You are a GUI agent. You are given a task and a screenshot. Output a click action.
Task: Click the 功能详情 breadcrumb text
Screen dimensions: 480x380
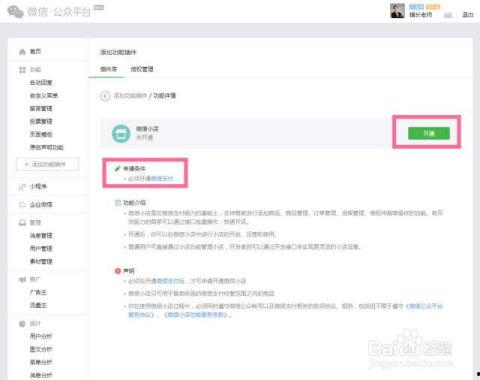[164, 96]
